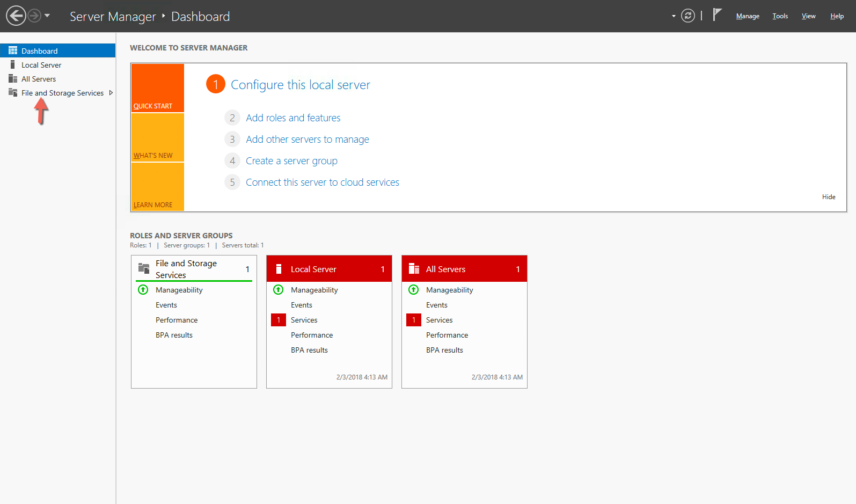This screenshot has height=504, width=856.
Task: Click the All Servers tile header icon
Action: (414, 268)
